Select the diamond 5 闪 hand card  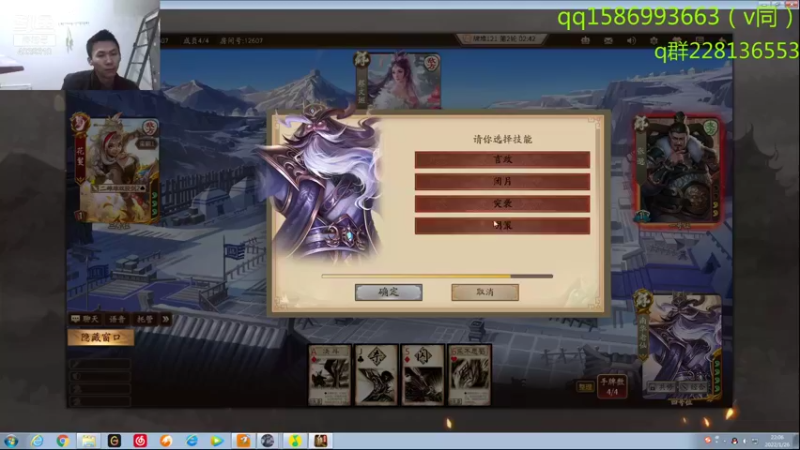422,375
